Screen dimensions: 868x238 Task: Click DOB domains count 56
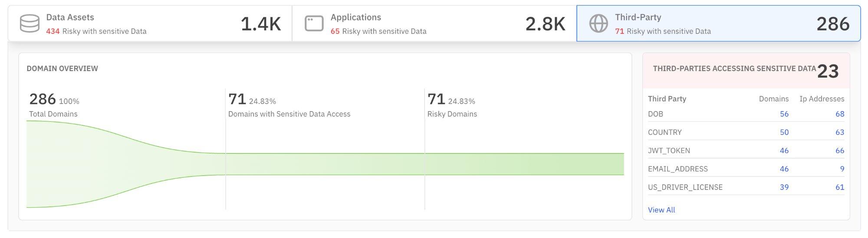point(784,114)
